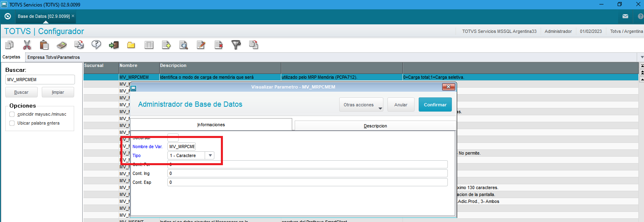Click the Administrador status label

click(558, 31)
